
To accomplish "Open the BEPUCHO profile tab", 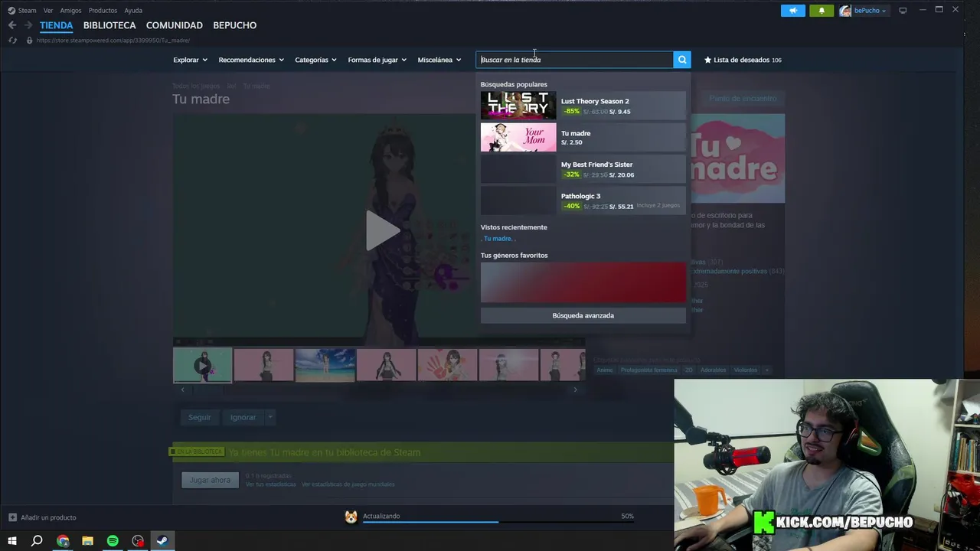I will point(234,25).
